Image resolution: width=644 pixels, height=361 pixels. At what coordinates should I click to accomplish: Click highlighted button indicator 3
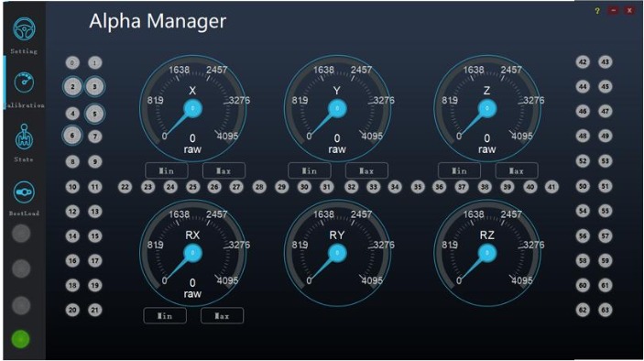point(95,87)
